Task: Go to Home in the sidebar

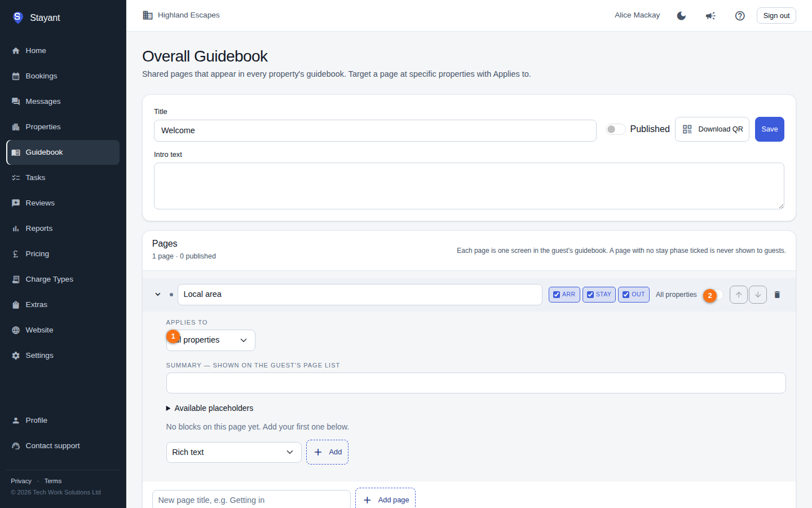Action: point(63,51)
